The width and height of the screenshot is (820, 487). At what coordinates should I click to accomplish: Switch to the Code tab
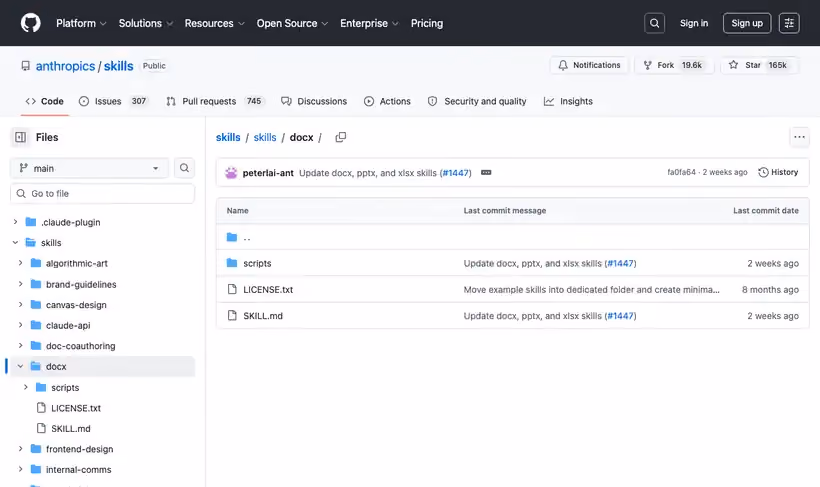pos(44,101)
